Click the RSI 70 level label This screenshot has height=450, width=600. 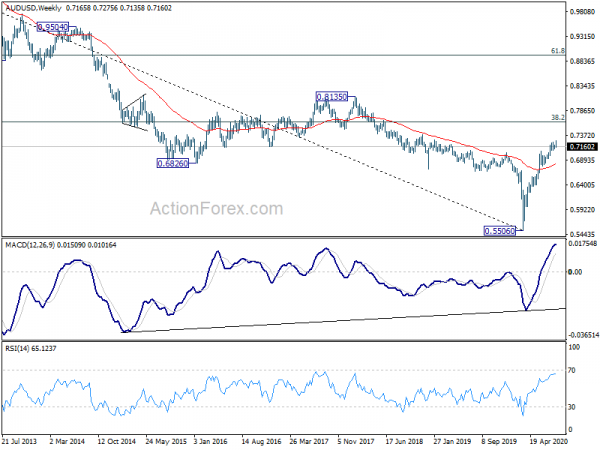pos(572,370)
